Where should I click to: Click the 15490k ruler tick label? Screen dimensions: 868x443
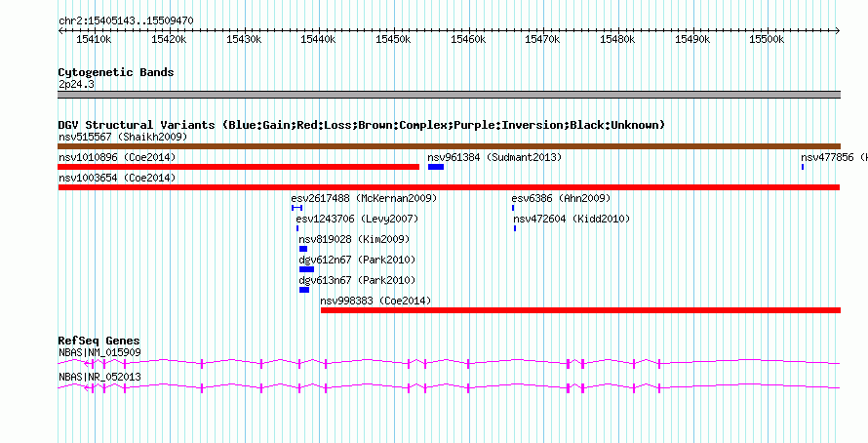(x=692, y=40)
